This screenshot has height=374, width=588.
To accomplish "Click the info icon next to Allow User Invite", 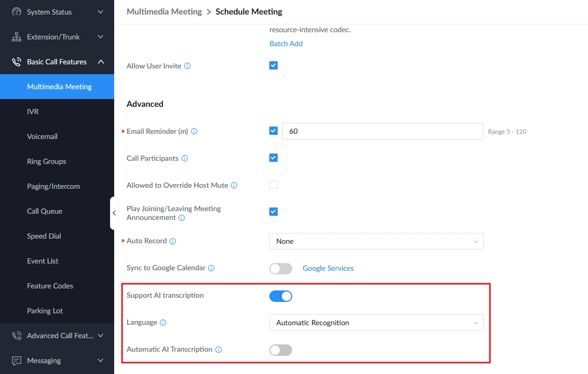I will click(x=187, y=66).
